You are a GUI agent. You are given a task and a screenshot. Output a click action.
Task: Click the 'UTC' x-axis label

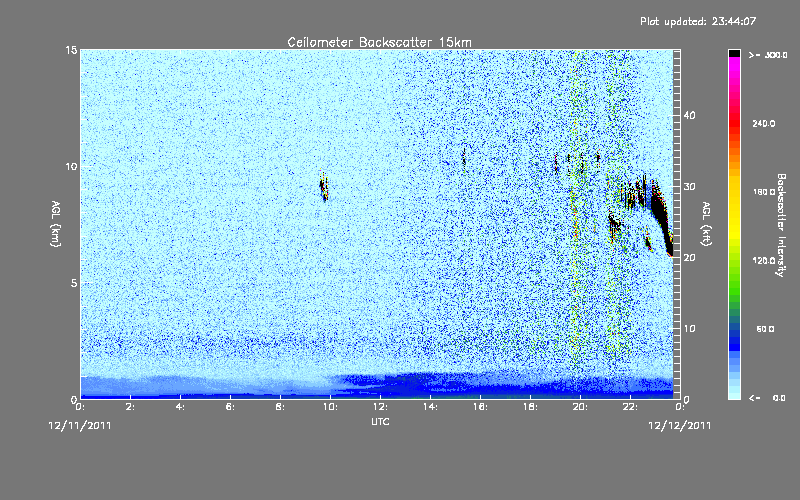point(380,421)
